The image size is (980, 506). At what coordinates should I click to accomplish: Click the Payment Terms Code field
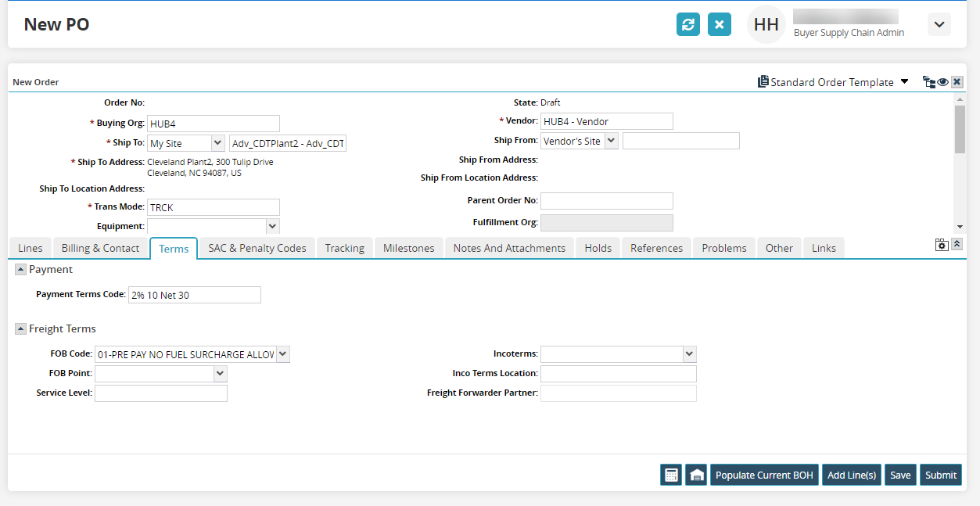[x=195, y=295]
